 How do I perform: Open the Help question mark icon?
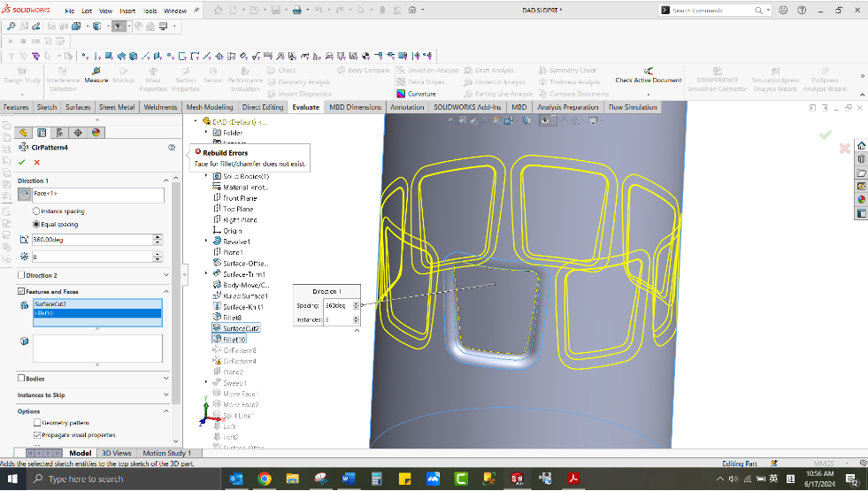(x=802, y=10)
